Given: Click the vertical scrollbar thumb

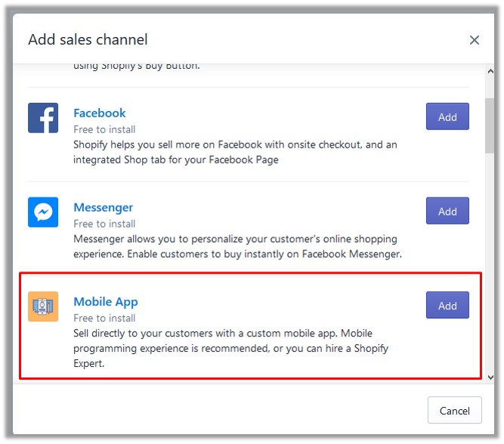Looking at the screenshot, I should tap(490, 126).
